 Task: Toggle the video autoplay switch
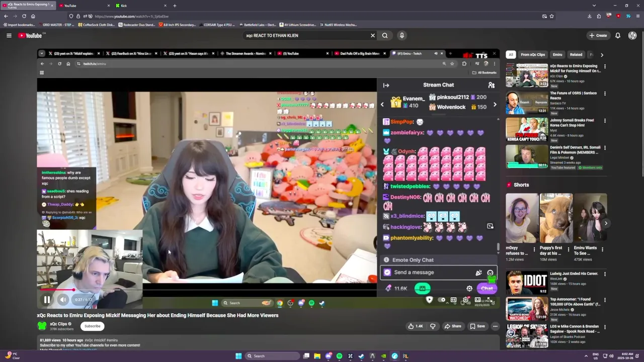point(442,300)
